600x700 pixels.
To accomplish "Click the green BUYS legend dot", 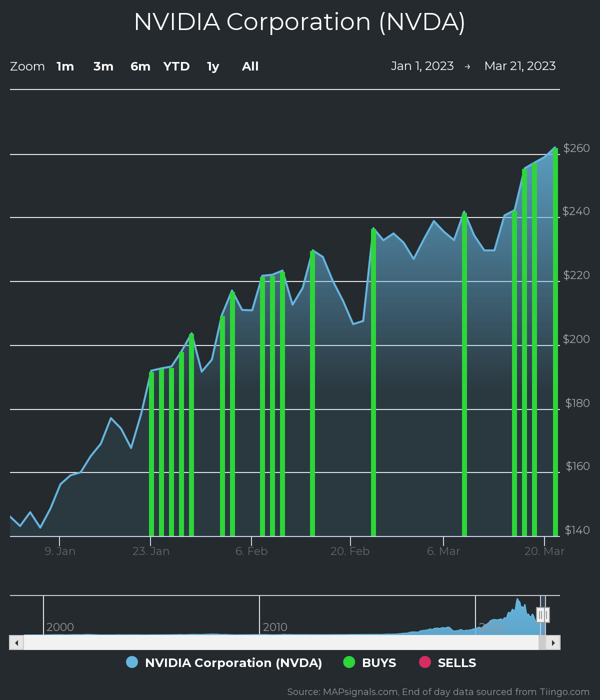I will coord(349,662).
